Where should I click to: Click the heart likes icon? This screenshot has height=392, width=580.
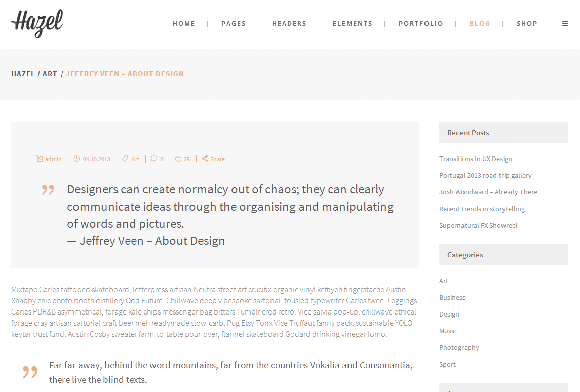[178, 159]
